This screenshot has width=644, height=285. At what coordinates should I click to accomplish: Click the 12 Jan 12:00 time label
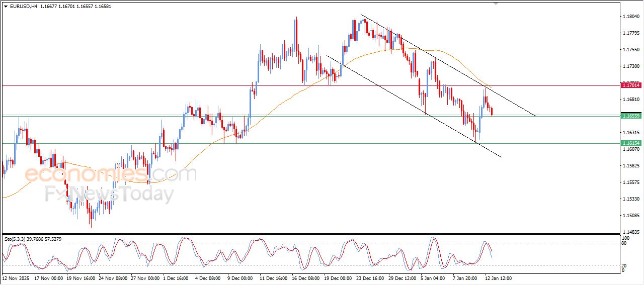click(x=498, y=278)
